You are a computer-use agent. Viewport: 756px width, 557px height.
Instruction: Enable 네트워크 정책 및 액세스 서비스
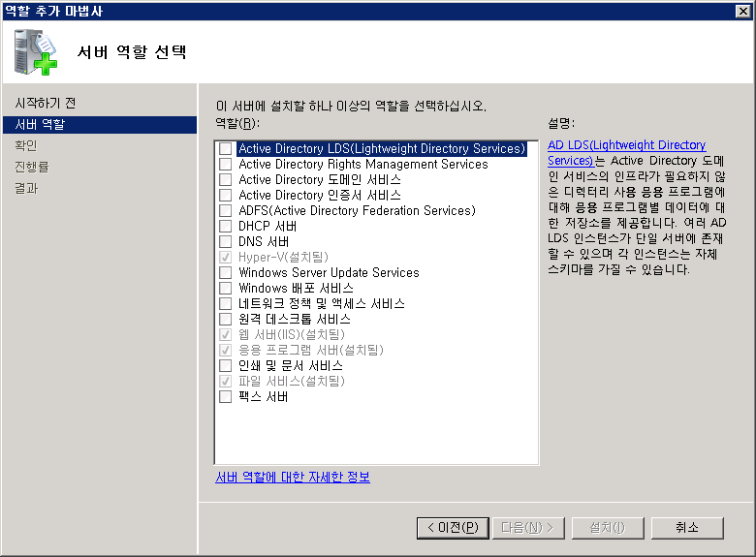226,304
